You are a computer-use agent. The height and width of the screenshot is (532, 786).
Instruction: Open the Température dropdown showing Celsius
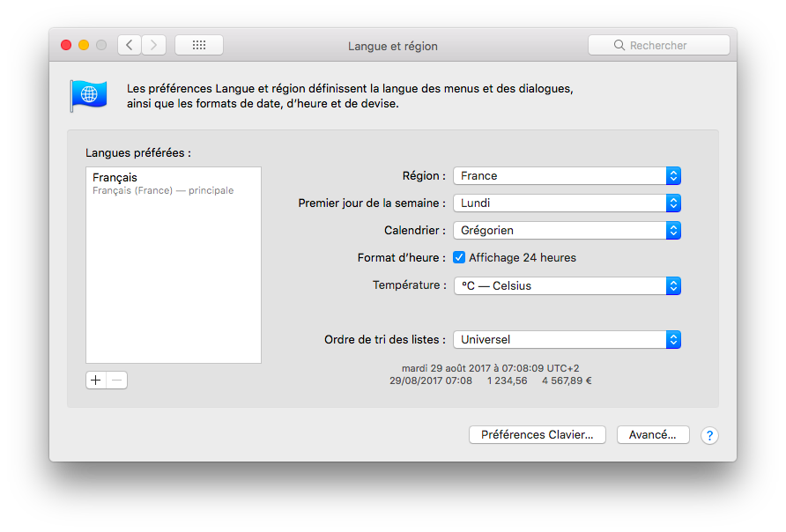tap(567, 285)
